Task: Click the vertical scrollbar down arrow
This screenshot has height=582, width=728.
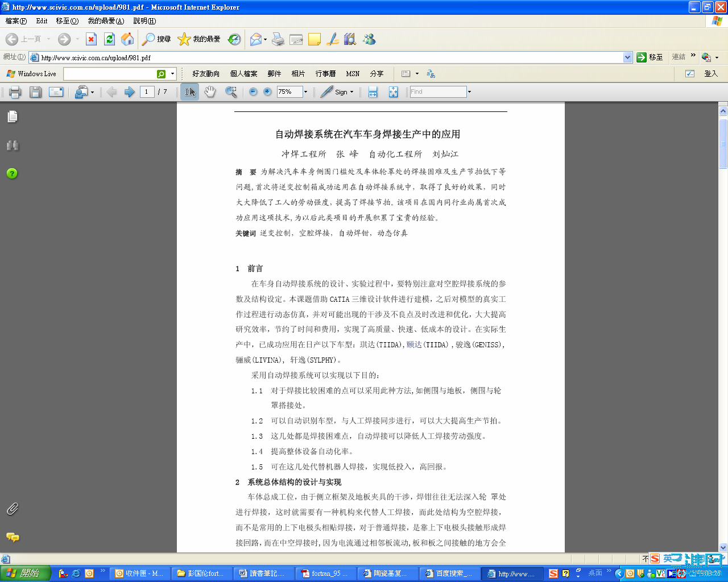Action: click(723, 547)
